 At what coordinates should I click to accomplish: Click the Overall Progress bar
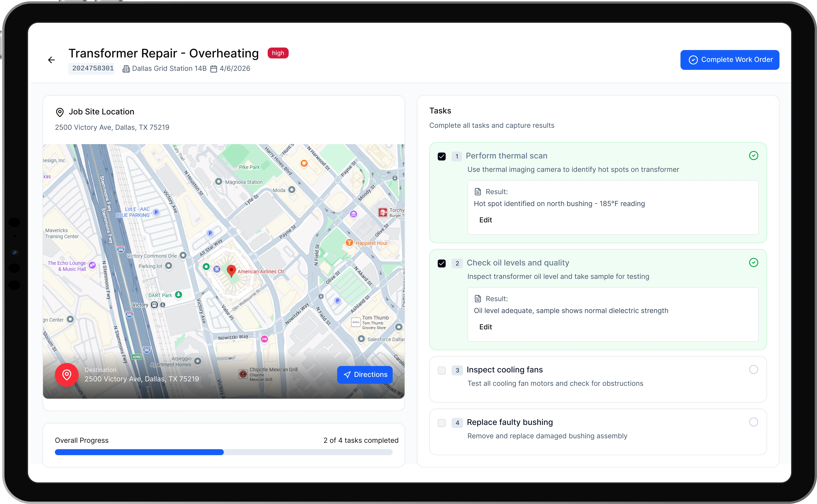[x=224, y=452]
